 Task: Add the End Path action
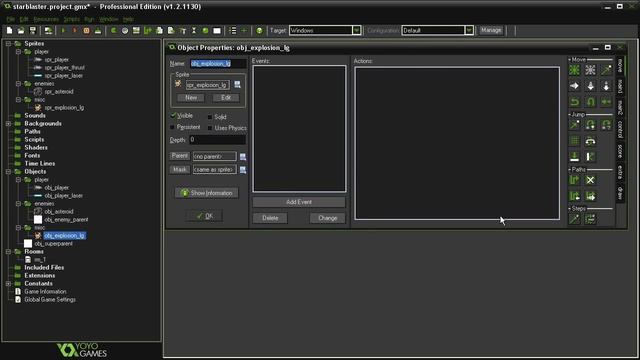tap(590, 180)
